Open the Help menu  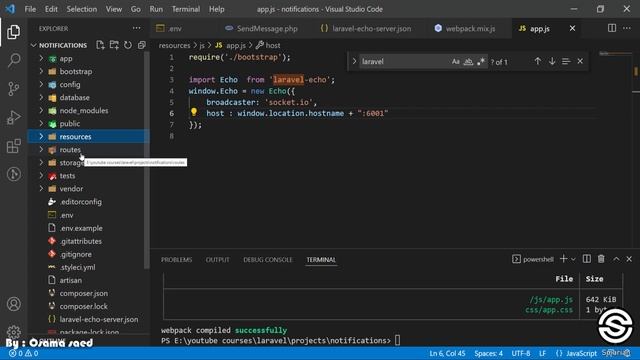click(x=217, y=9)
